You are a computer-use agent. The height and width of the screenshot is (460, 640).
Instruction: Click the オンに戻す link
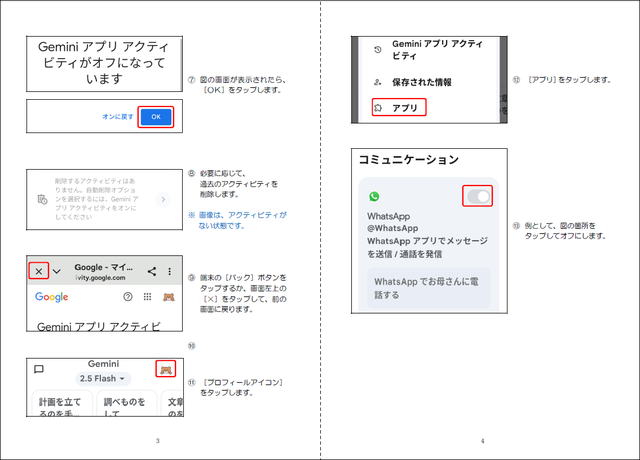click(118, 117)
